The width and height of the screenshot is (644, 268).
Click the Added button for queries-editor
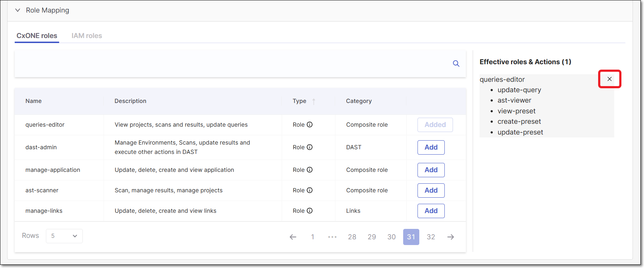pos(435,125)
